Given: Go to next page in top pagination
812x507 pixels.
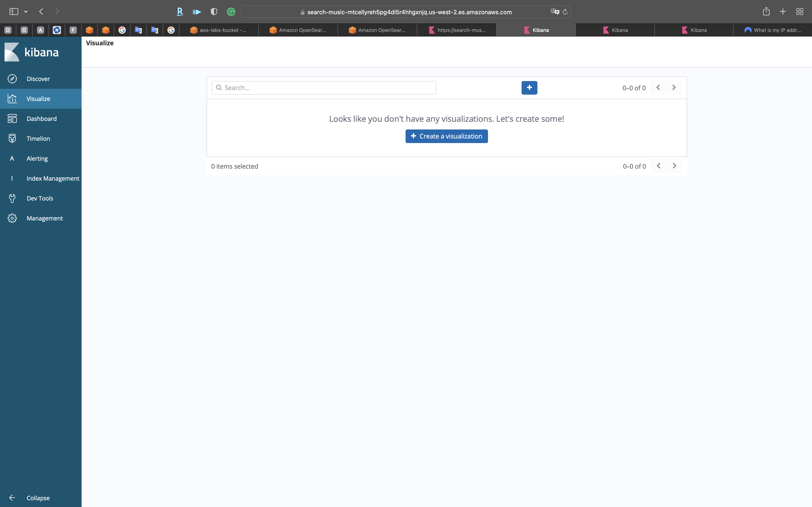Looking at the screenshot, I should pos(674,88).
